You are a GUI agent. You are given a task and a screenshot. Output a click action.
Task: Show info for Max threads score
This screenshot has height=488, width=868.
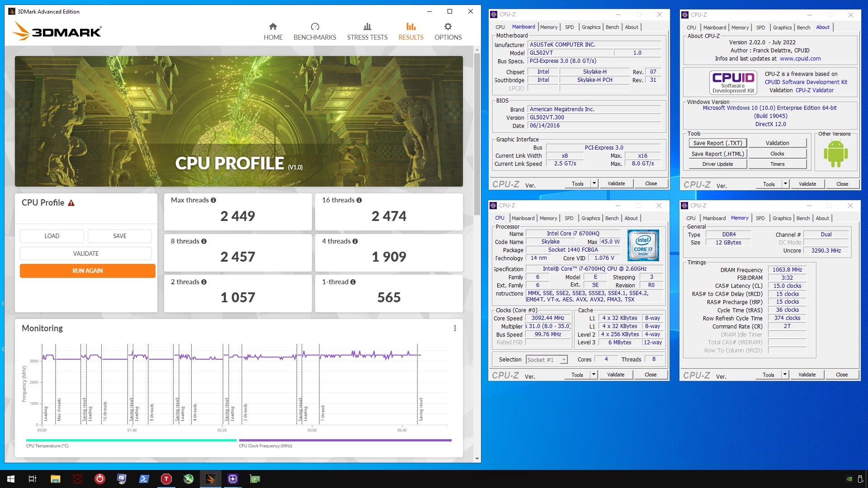[213, 200]
